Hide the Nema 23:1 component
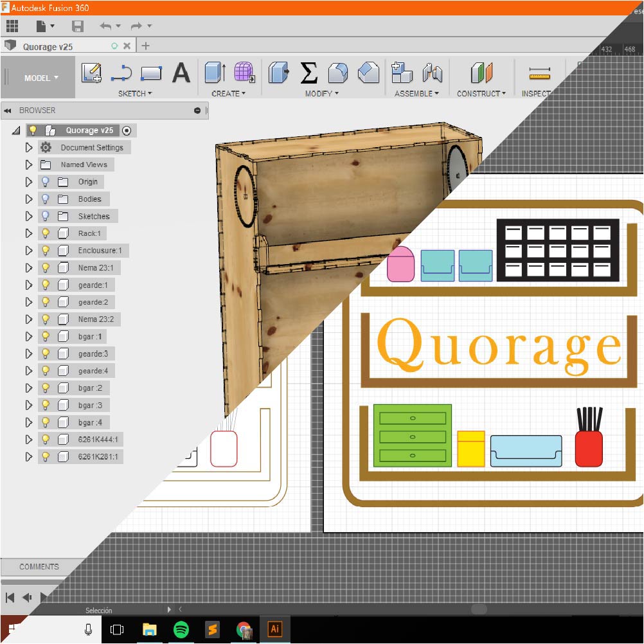The height and width of the screenshot is (644, 644). [46, 268]
